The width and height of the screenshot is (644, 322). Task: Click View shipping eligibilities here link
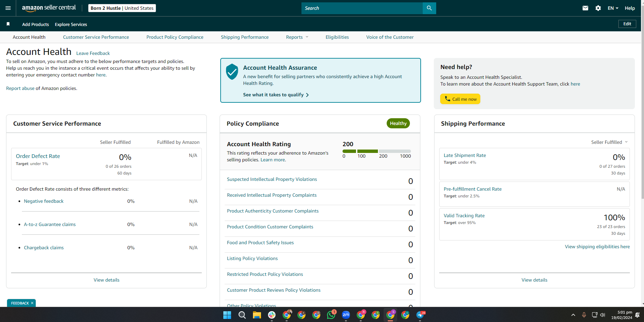click(597, 247)
